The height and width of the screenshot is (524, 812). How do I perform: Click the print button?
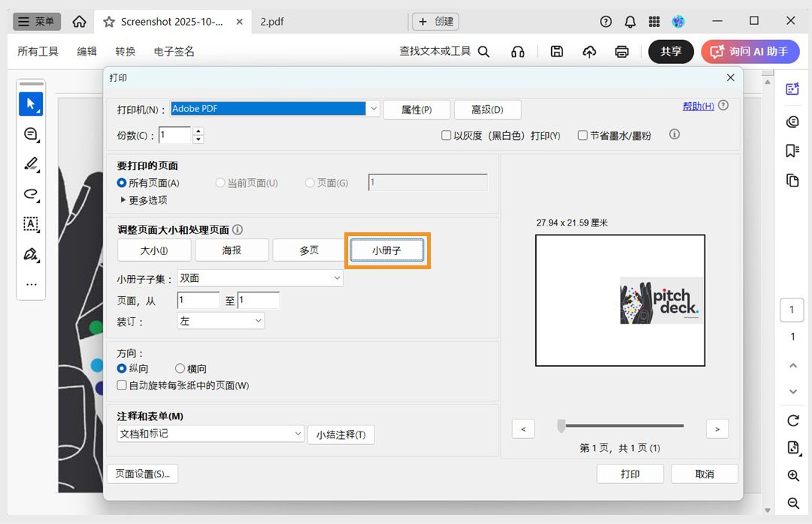point(630,474)
